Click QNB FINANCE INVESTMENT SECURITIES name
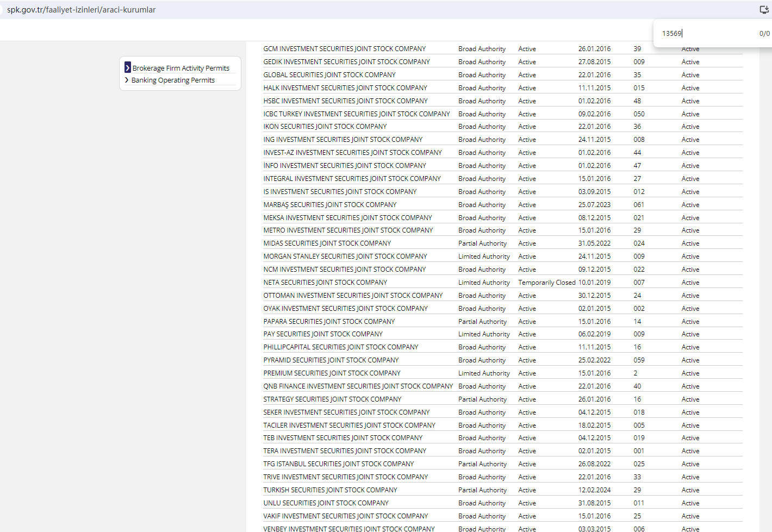The width and height of the screenshot is (772, 532). click(x=358, y=386)
